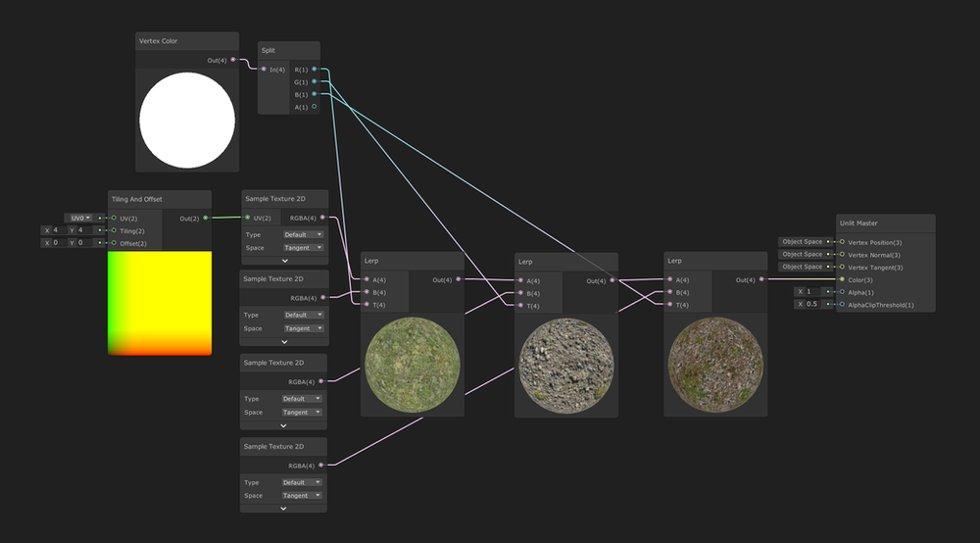980x543 pixels.
Task: Click the Tiling And Offset Out(2) output port
Action: coord(206,218)
